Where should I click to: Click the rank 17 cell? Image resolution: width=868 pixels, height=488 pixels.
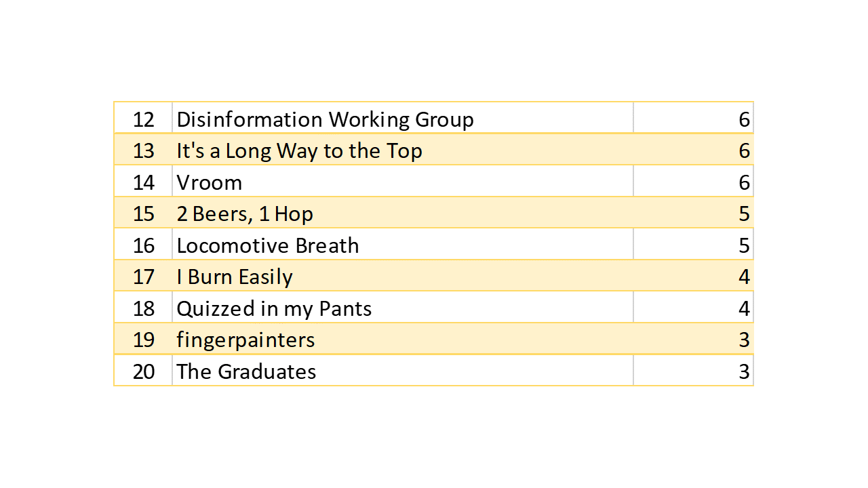coord(144,277)
